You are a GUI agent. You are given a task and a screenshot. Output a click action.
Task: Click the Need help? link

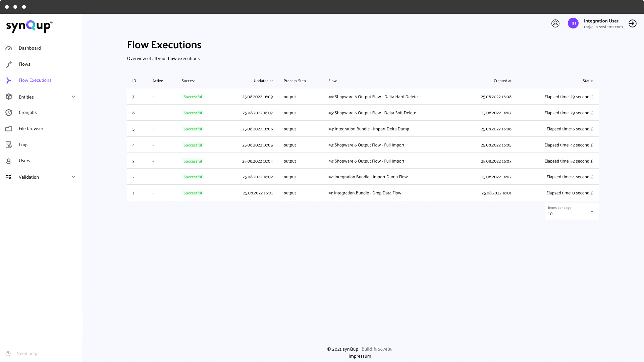point(28,354)
